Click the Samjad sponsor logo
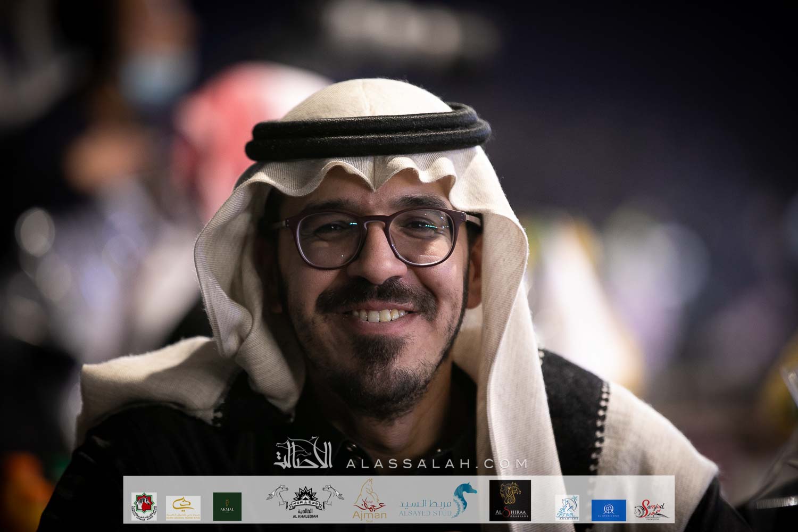798x532 pixels. tap(650, 509)
